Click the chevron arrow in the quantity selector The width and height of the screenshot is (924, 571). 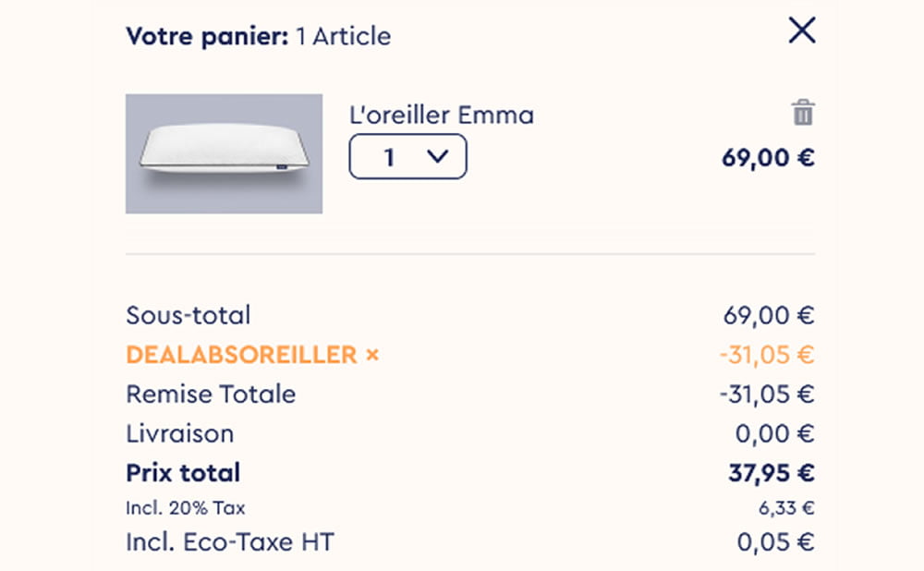[437, 157]
